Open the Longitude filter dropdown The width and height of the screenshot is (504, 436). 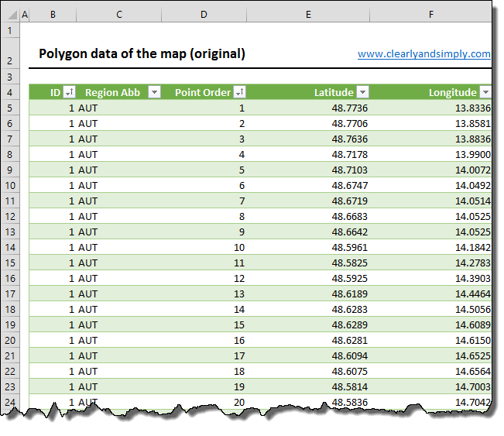(x=485, y=92)
